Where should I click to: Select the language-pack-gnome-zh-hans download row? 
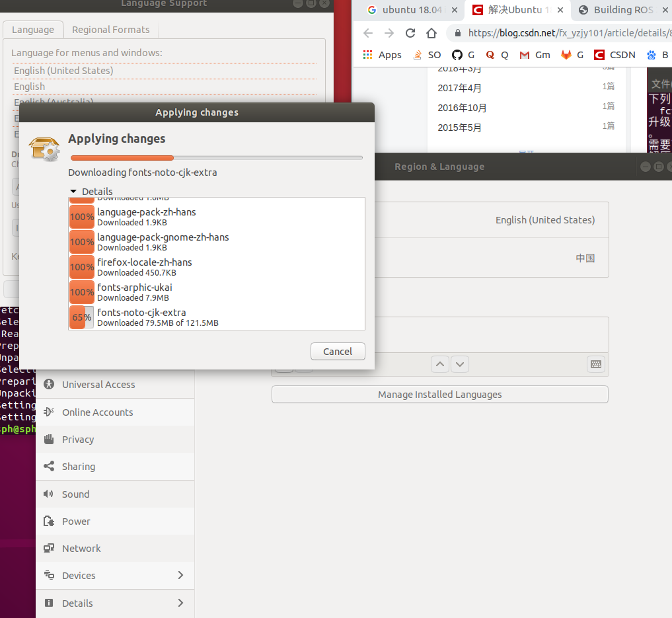(217, 242)
